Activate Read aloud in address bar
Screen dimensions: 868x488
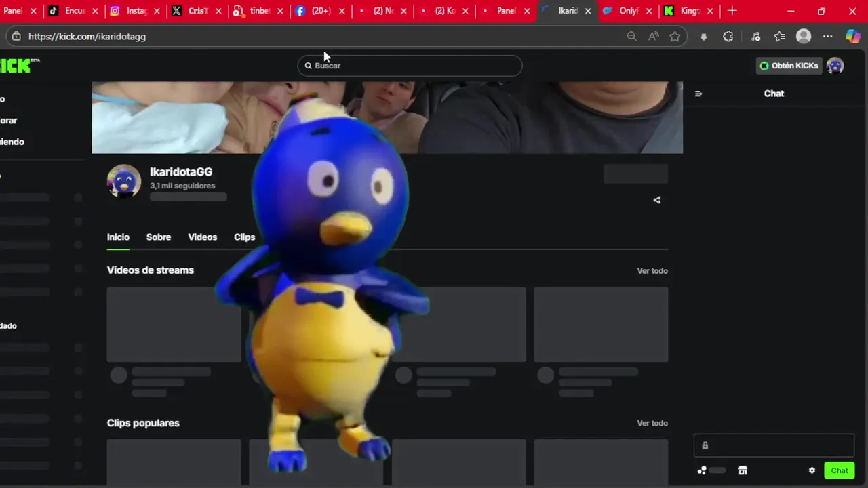pos(653,37)
